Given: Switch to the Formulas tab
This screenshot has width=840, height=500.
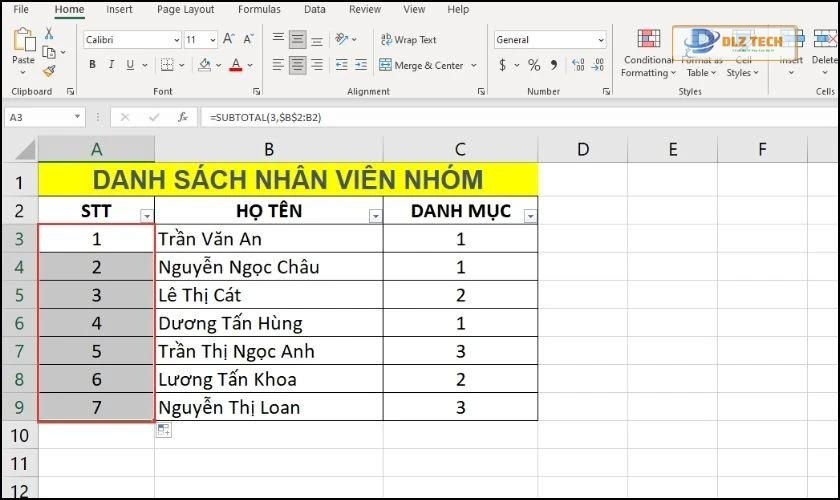Looking at the screenshot, I should coord(259,9).
